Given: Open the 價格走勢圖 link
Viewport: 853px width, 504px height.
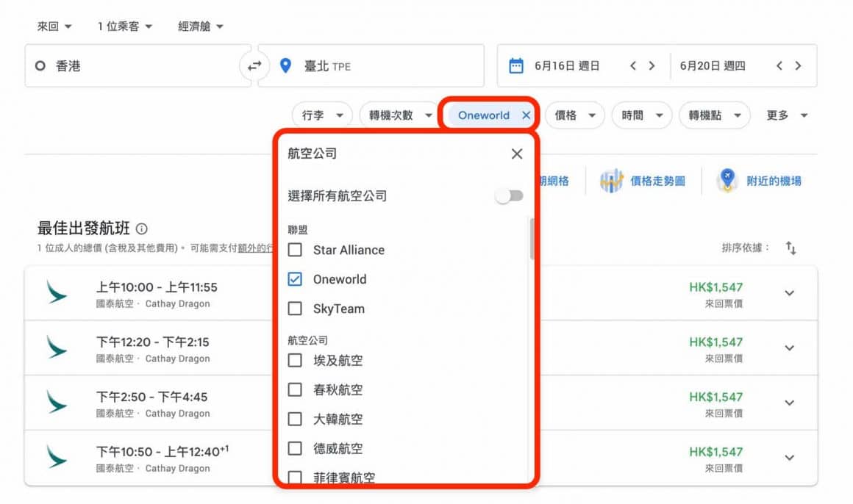Looking at the screenshot, I should coord(657,181).
